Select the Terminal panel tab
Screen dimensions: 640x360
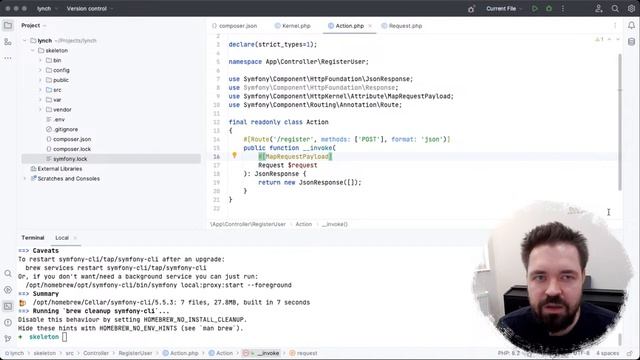[x=33, y=238]
